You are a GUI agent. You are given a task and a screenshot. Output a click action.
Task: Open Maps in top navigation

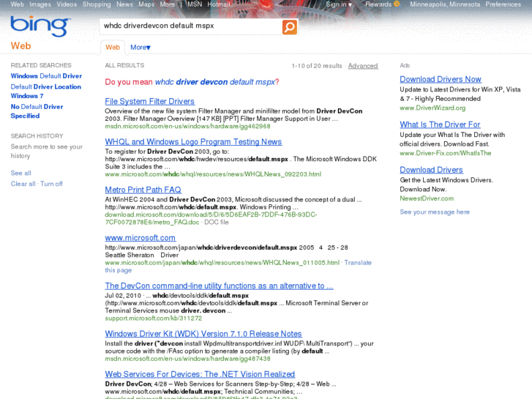pos(146,4)
